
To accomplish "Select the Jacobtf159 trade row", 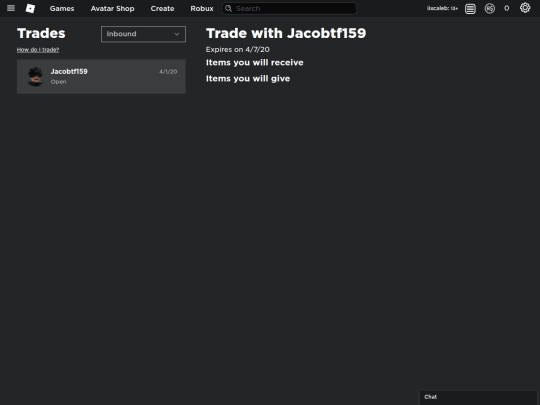I will [101, 76].
